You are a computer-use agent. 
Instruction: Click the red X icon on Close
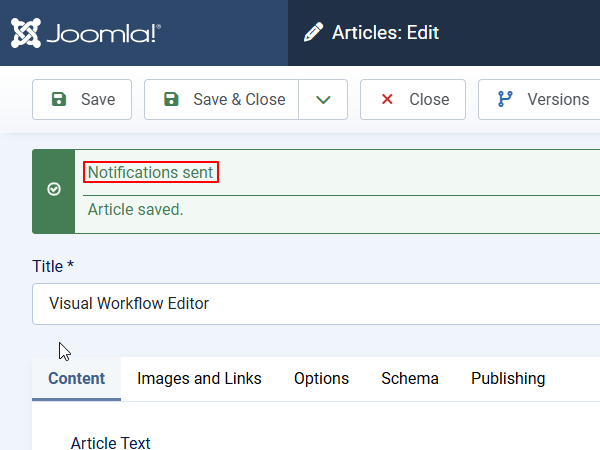387,100
